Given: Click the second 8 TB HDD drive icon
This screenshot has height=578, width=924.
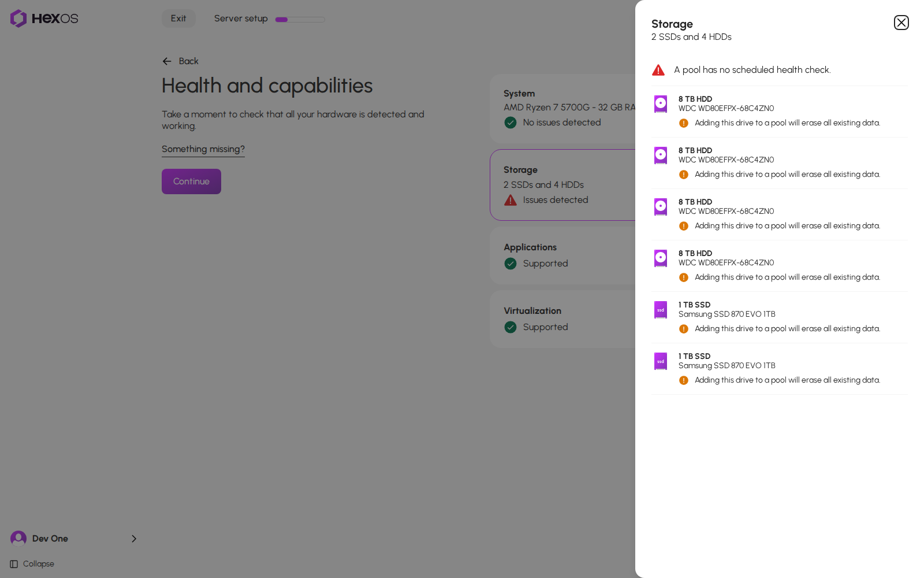Looking at the screenshot, I should (661, 155).
